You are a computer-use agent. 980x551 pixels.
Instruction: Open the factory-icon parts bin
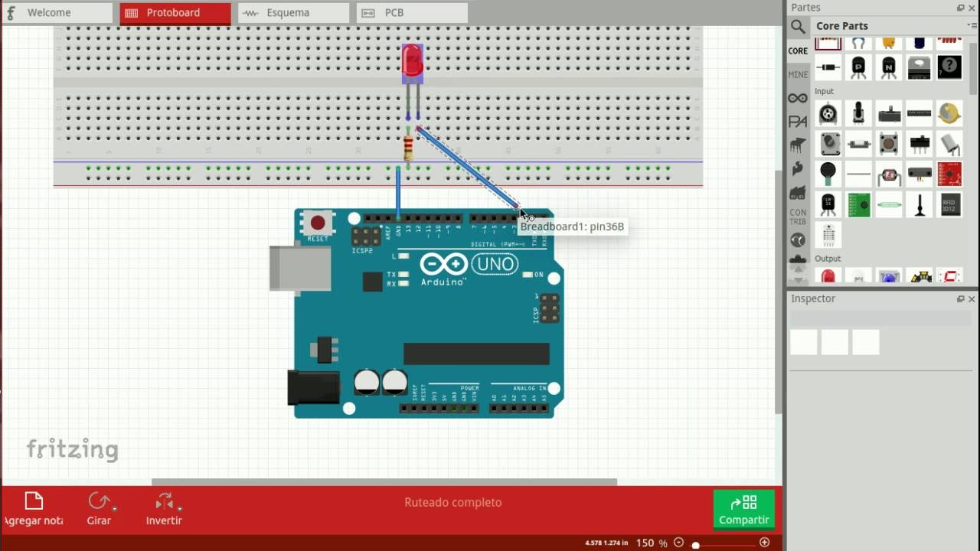[x=798, y=191]
